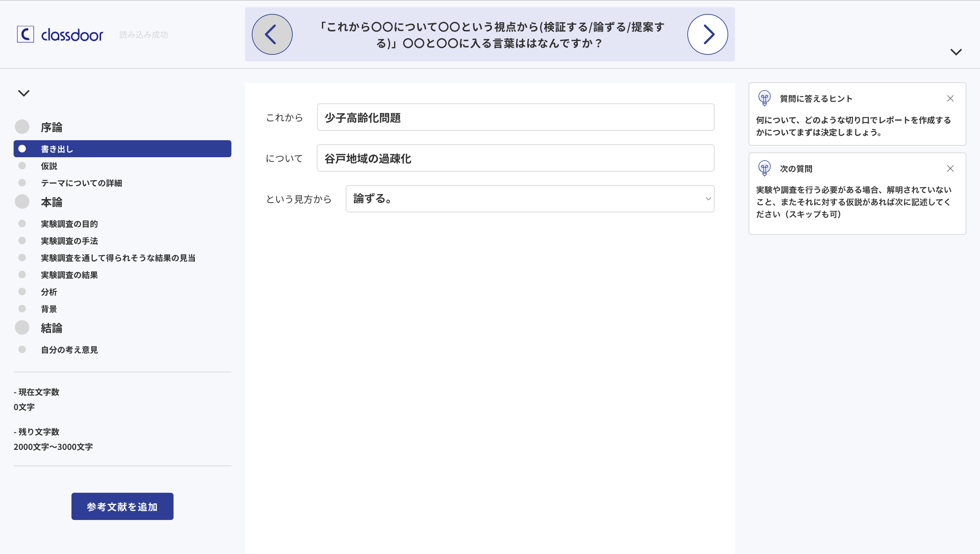Go to previous question arrow

272,34
